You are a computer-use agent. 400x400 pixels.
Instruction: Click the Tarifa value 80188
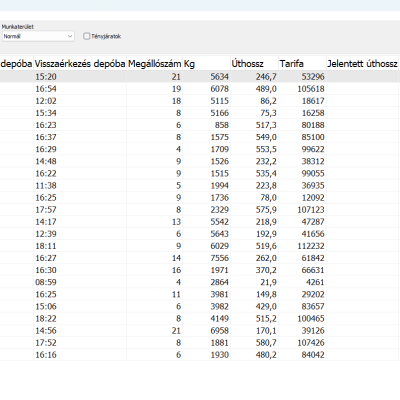(313, 125)
